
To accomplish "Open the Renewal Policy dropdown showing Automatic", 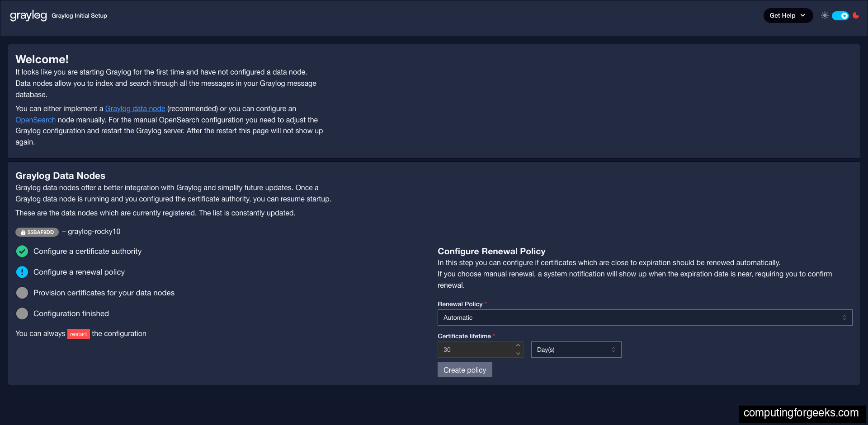I will pos(645,318).
